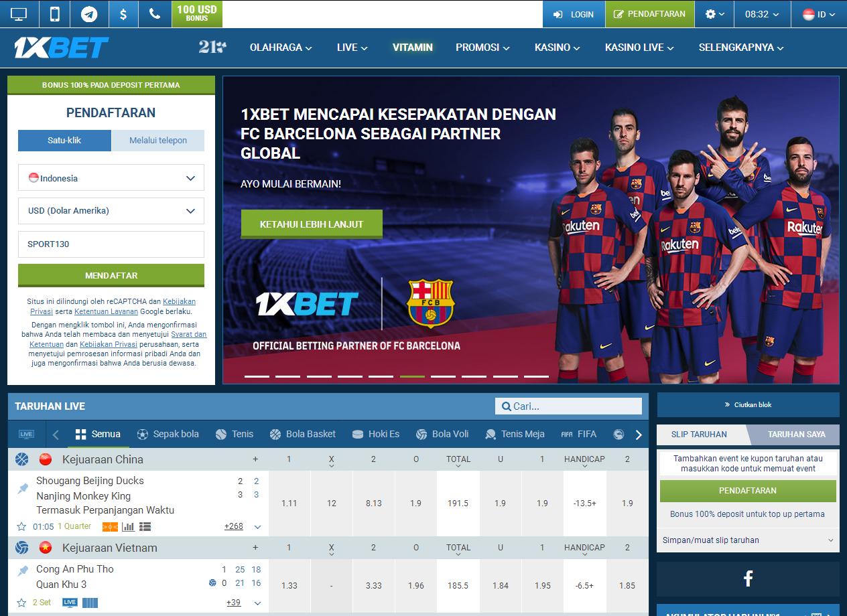The image size is (847, 616).
Task: Open statistics bar-chart icon for Beijing Ducks match
Action: (128, 527)
